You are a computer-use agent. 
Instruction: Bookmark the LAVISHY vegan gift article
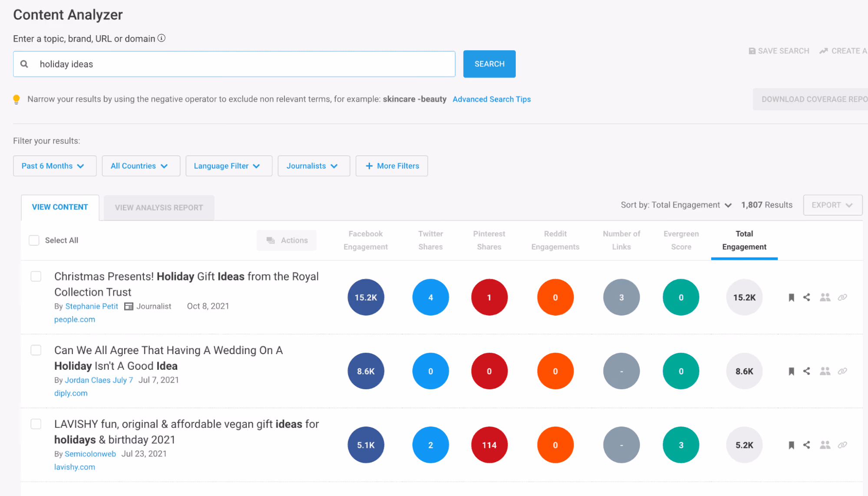pos(791,445)
